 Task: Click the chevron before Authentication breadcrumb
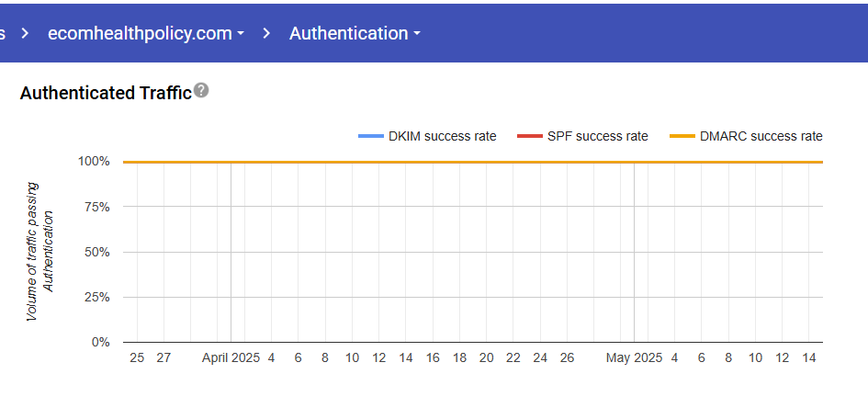[266, 33]
